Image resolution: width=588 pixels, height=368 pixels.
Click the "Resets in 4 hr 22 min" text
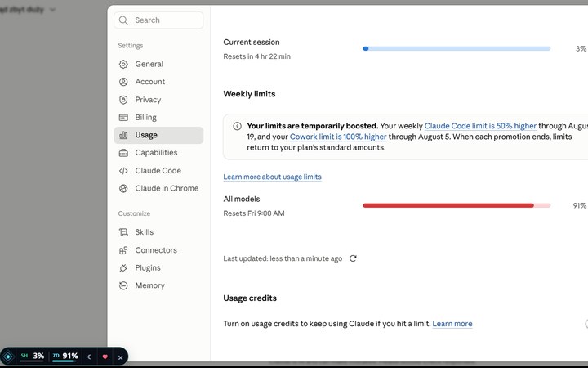click(257, 56)
